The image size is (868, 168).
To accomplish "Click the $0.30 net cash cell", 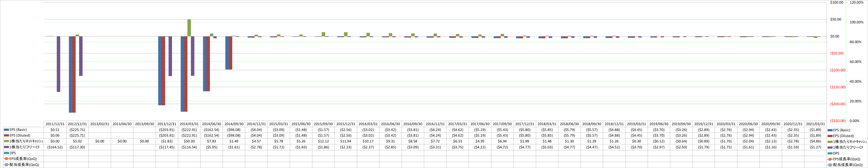I will 637,141.
